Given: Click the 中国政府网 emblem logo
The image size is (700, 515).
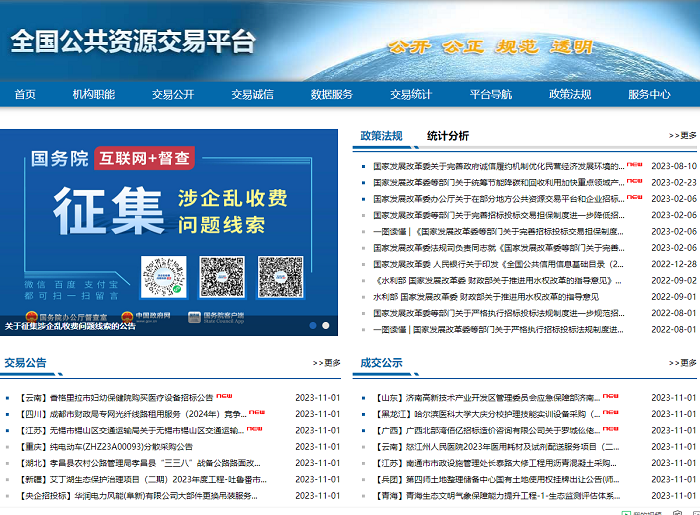Looking at the screenshot, I should coord(146,316).
